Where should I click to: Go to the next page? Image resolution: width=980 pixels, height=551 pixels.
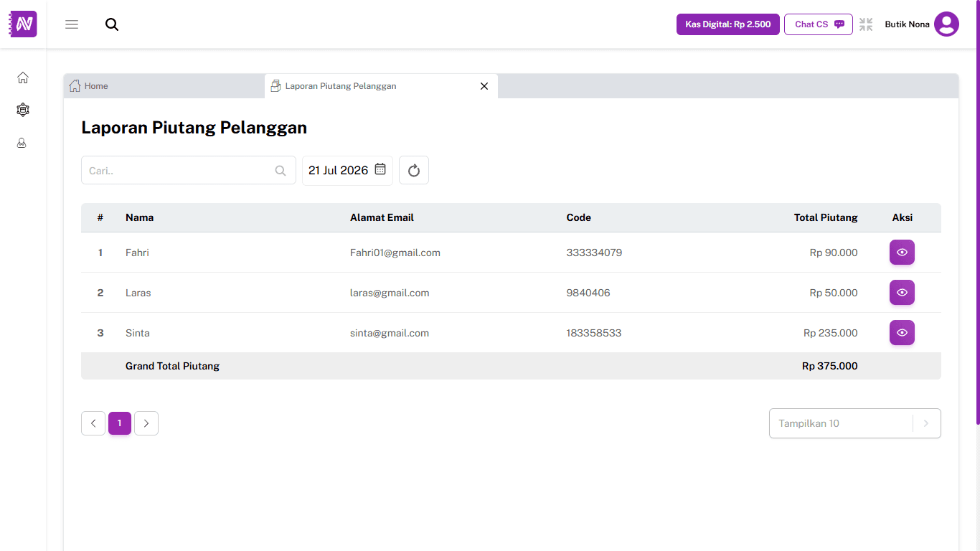[x=146, y=423]
